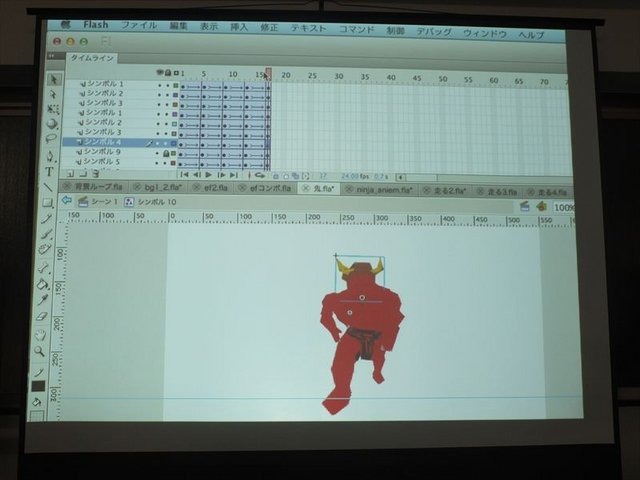The width and height of the screenshot is (640, 480).
Task: Select the Hand tool
Action: click(40, 335)
